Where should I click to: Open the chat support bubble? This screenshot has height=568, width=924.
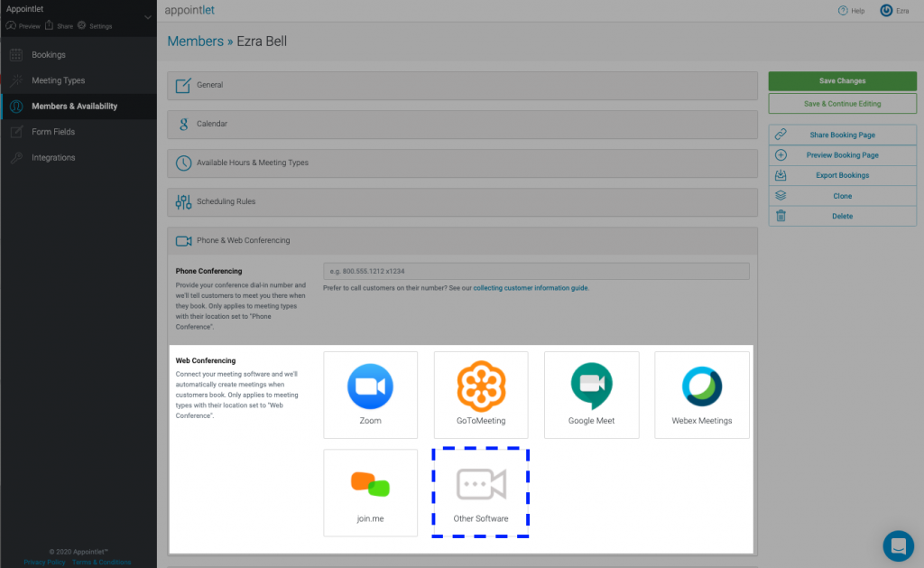pos(898,545)
